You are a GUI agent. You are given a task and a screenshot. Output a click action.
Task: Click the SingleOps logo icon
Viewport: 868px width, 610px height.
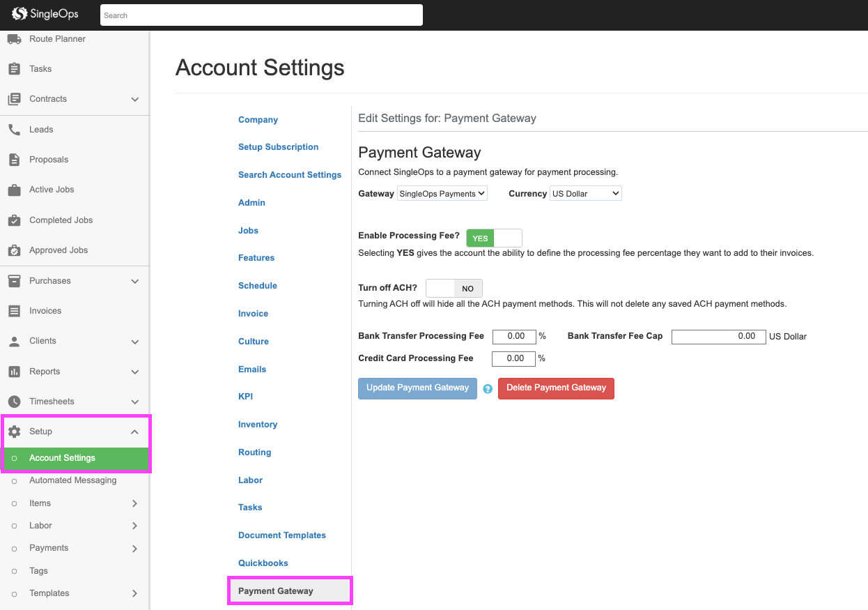[x=20, y=14]
